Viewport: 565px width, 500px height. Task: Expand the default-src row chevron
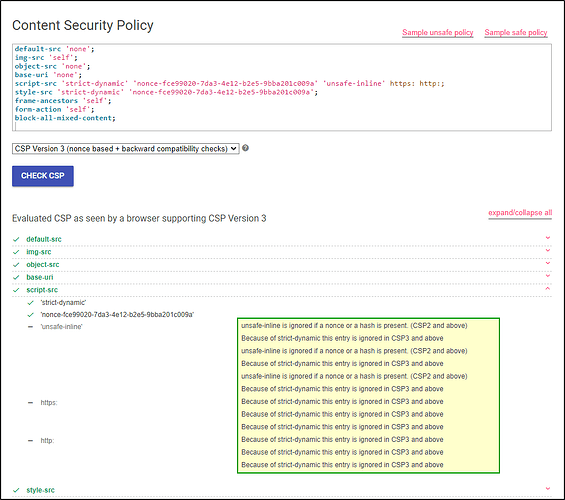pyautogui.click(x=548, y=238)
